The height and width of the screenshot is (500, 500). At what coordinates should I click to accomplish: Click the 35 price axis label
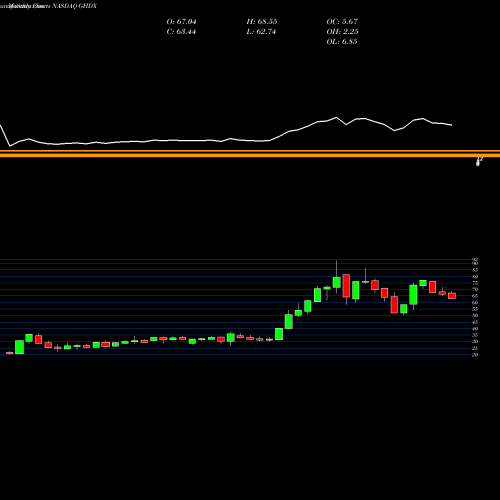[475, 335]
